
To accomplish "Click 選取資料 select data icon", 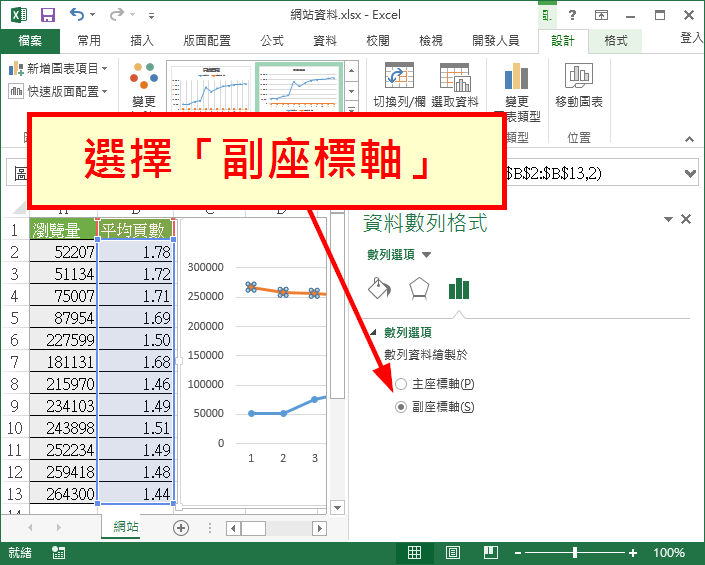I will (455, 77).
